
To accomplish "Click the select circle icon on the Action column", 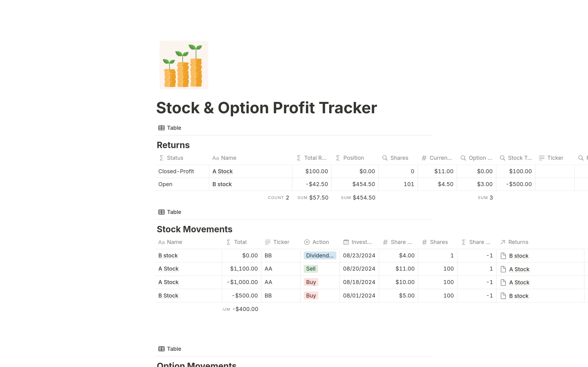I will pyautogui.click(x=307, y=242).
